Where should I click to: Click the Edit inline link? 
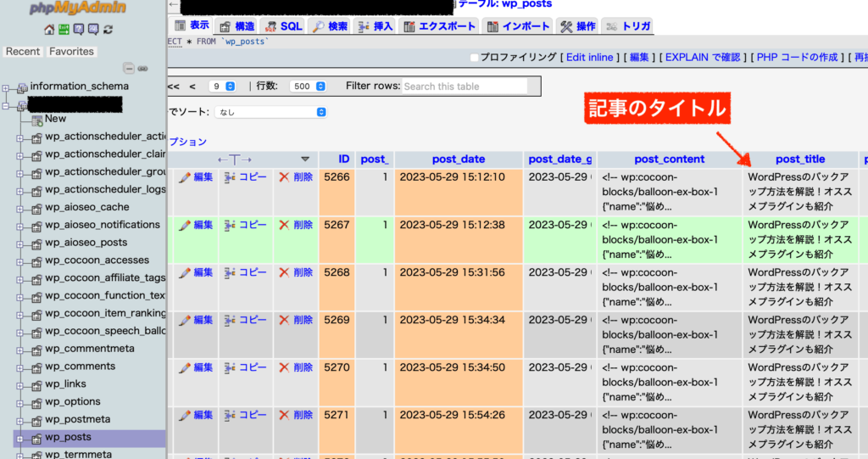pyautogui.click(x=590, y=58)
